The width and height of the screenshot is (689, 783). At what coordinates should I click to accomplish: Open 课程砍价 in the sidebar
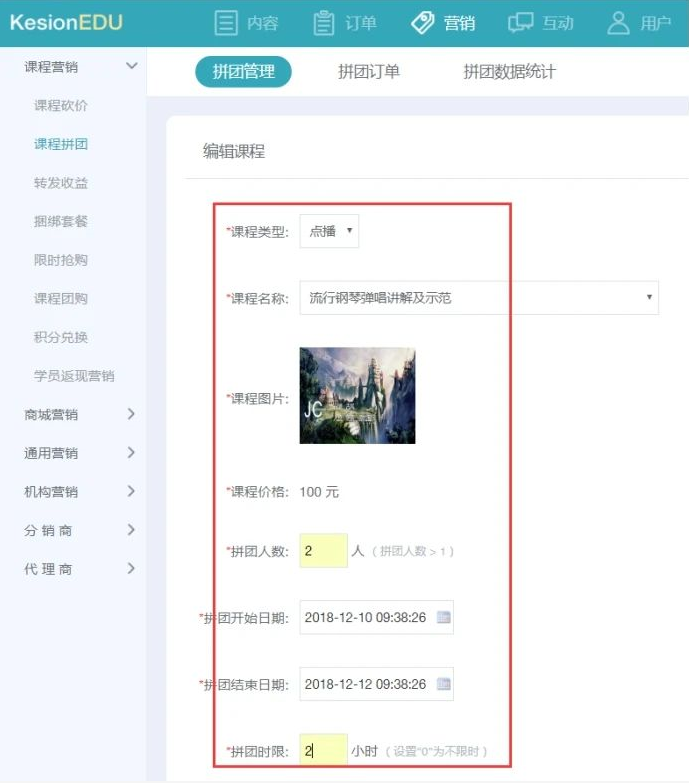pos(61,105)
